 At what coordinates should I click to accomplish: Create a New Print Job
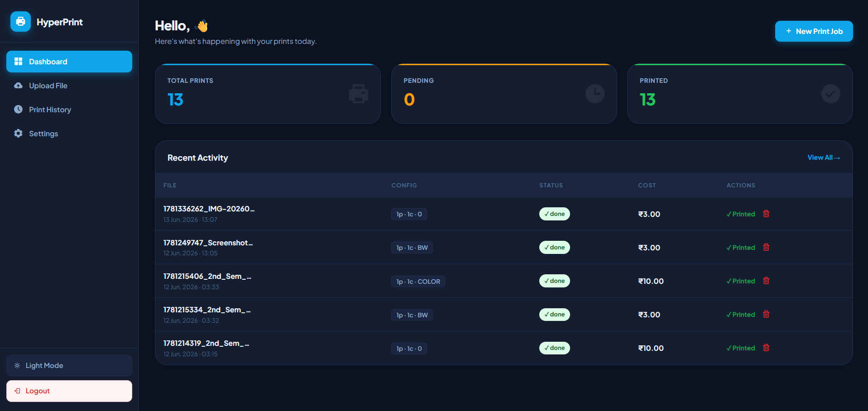(x=814, y=31)
